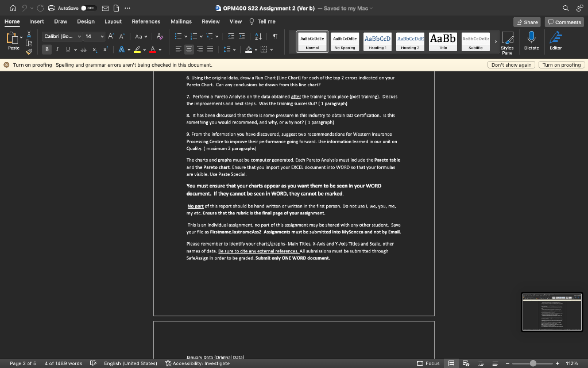Viewport: 588px width, 368px height.
Task: Justify the text
Action: [x=210, y=49]
